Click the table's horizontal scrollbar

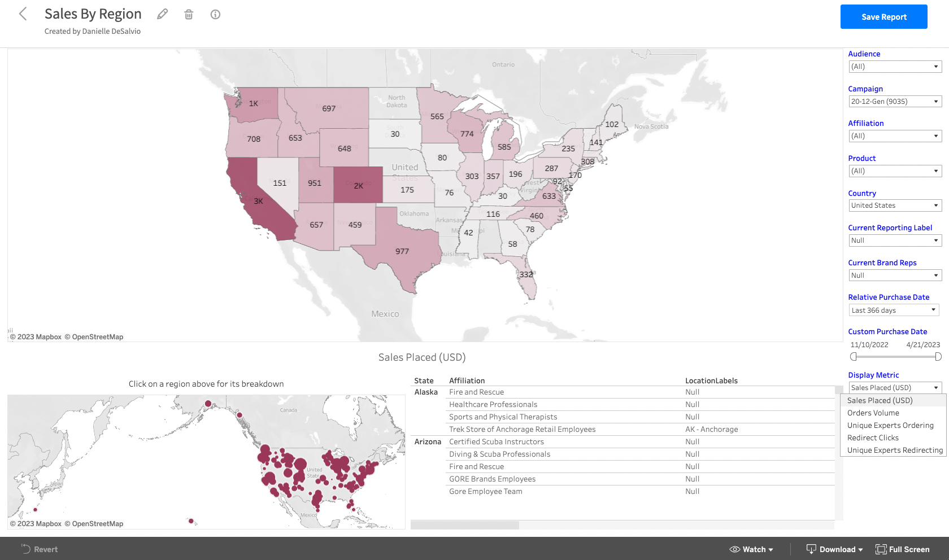pyautogui.click(x=464, y=525)
